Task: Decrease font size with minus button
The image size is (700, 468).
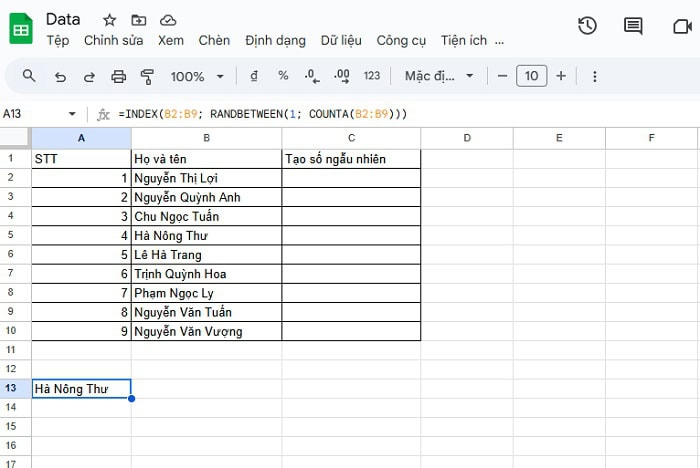Action: pyautogui.click(x=502, y=76)
